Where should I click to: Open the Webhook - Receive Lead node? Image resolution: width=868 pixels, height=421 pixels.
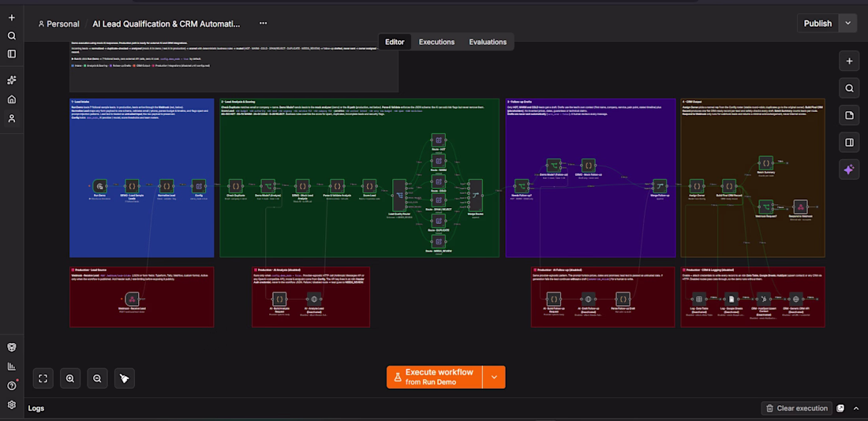click(x=132, y=299)
